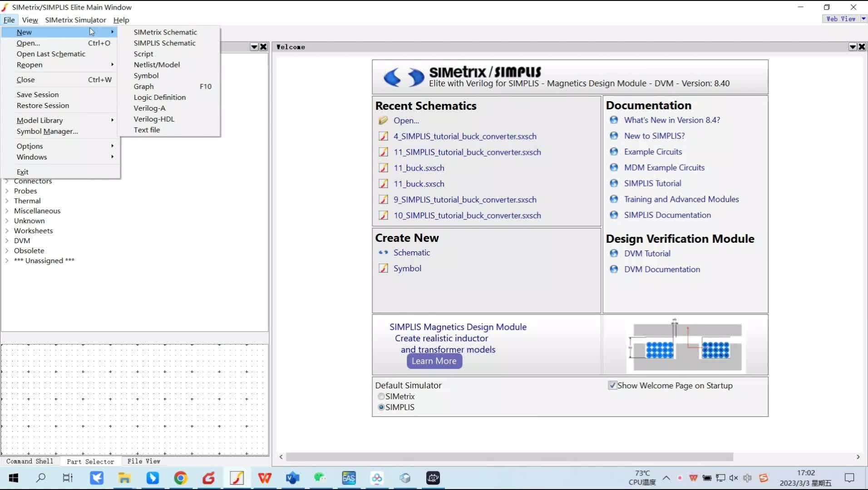Click symbol icon beside Create New Symbol
This screenshot has width=868, height=490.
tap(383, 268)
